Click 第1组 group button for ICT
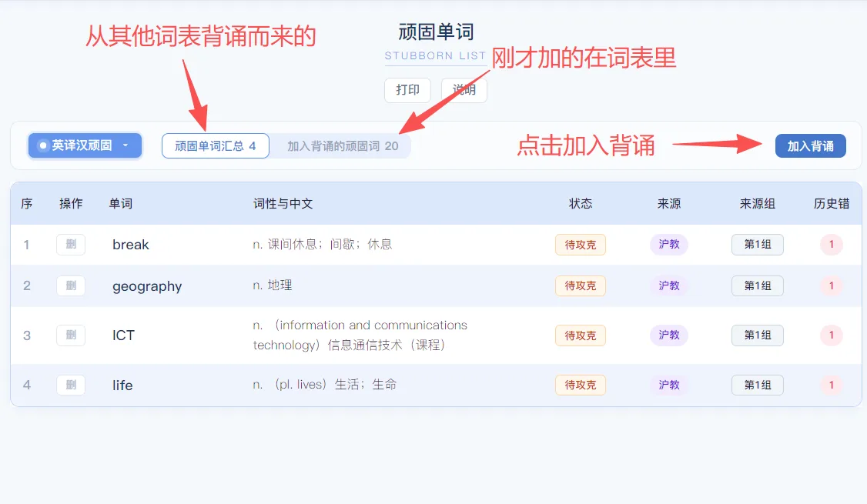Screen dimensions: 867x504 tap(758, 335)
